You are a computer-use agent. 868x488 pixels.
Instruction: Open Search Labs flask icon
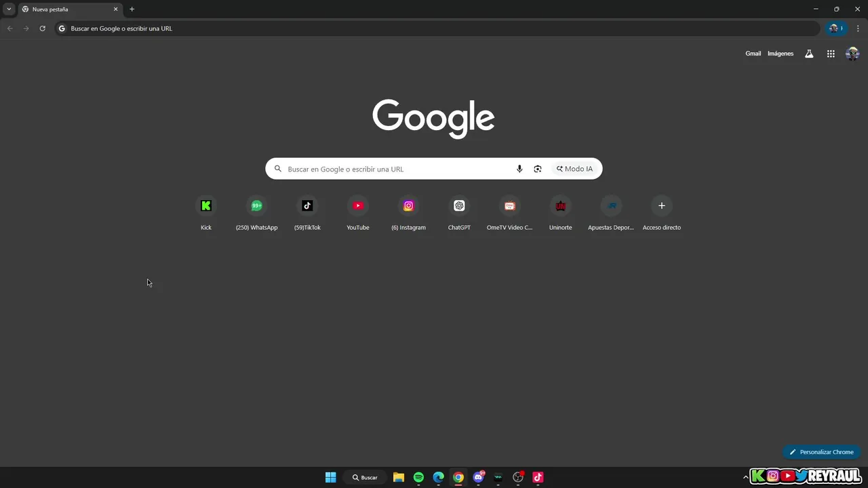click(x=809, y=54)
